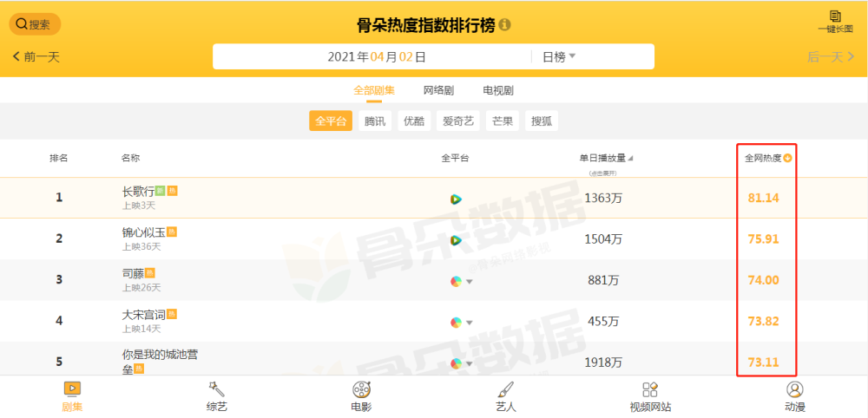Go to 后一天 next day
The width and height of the screenshot is (868, 418).
tap(831, 56)
